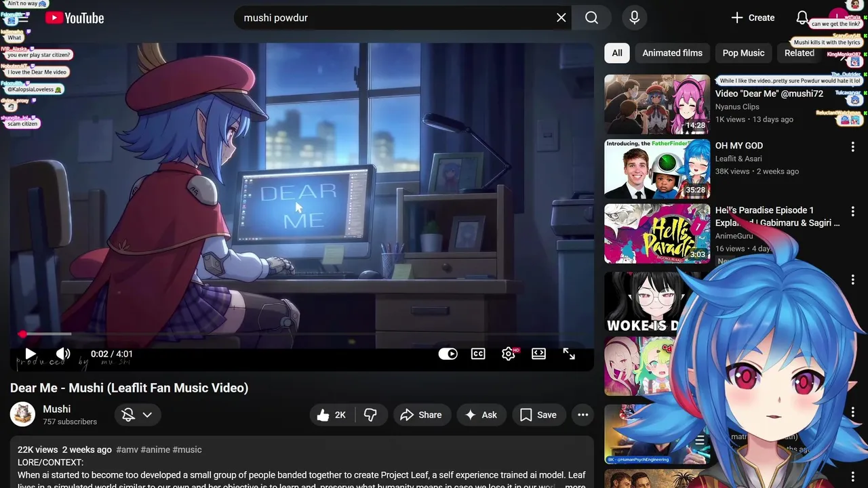Open the video settings gear

pos(509,354)
